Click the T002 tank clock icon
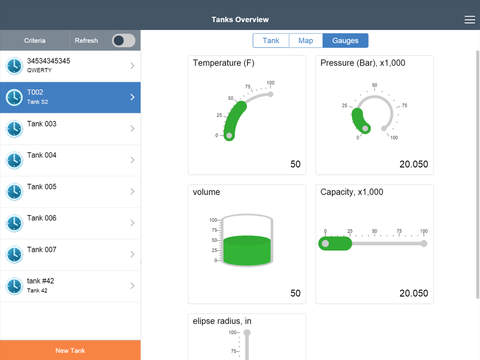 (x=15, y=97)
